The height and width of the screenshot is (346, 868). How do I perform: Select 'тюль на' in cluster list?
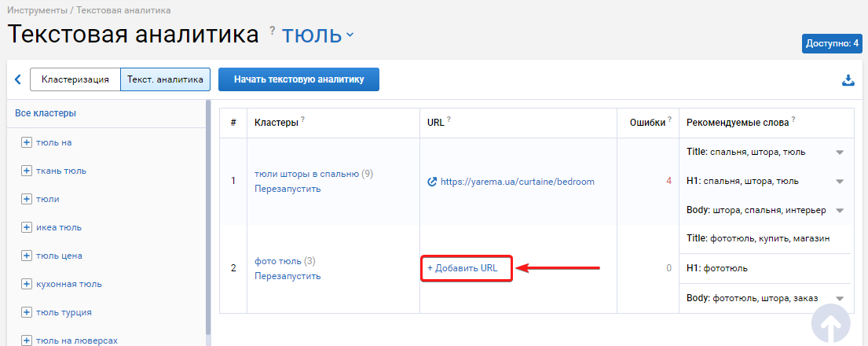pos(54,142)
